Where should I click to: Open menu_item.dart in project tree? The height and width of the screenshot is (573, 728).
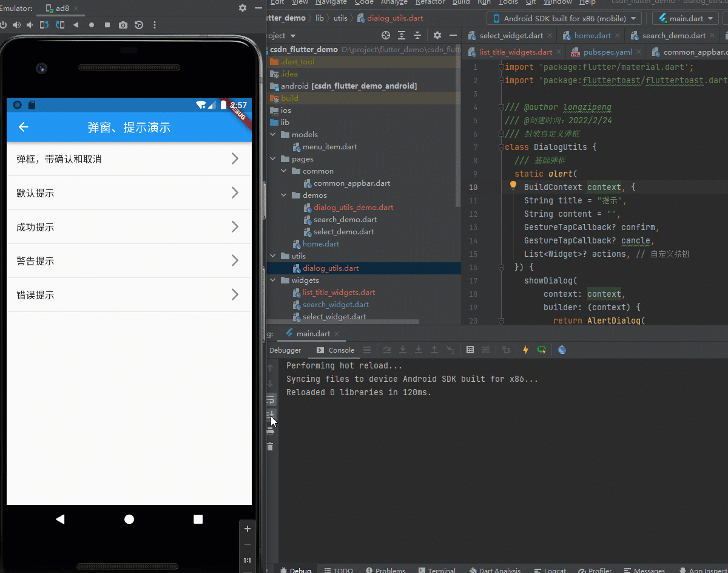[329, 147]
